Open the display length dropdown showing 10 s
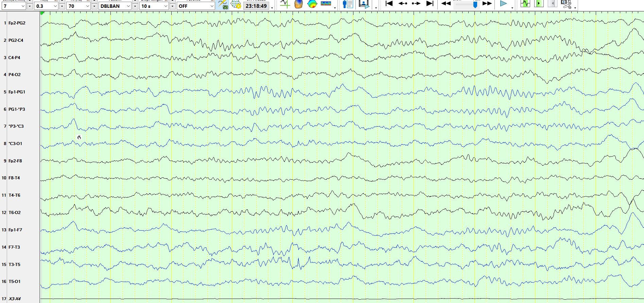Image resolution: width=644 pixels, height=303 pixels. pos(154,6)
